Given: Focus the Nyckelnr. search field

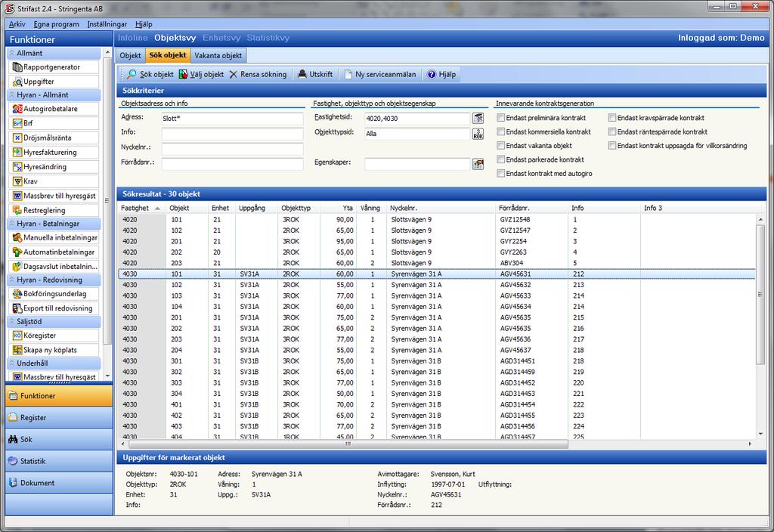Looking at the screenshot, I should pyautogui.click(x=233, y=149).
